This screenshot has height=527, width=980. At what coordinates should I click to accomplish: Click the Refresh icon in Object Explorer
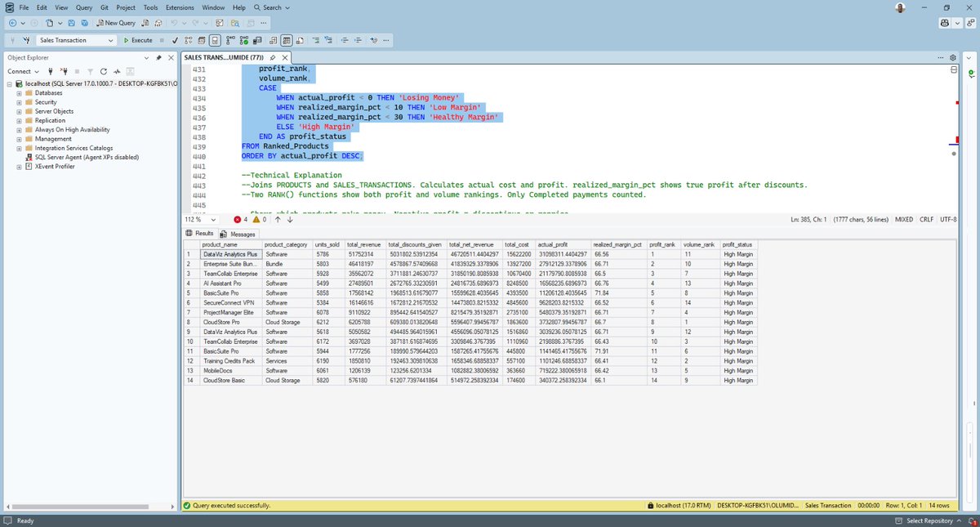104,71
